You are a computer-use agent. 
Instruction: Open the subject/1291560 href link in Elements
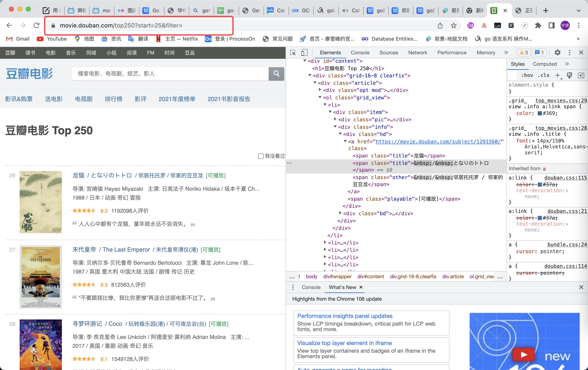(438, 141)
